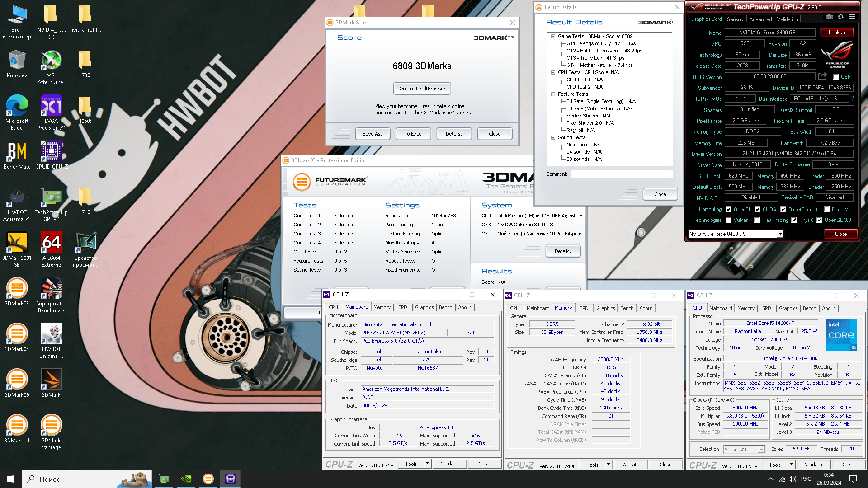Toggle the UEFI checkbox in GPU-Z
This screenshot has height=488, width=868.
(835, 77)
